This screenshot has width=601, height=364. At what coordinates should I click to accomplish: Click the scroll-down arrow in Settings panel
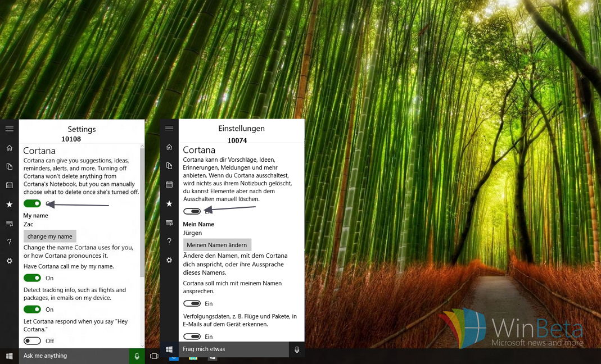(x=142, y=345)
